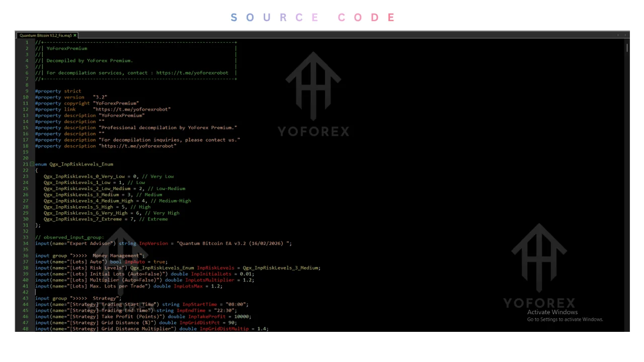Collapse the Qgx_InpRiskLevels_Enum fold marker

click(32, 164)
